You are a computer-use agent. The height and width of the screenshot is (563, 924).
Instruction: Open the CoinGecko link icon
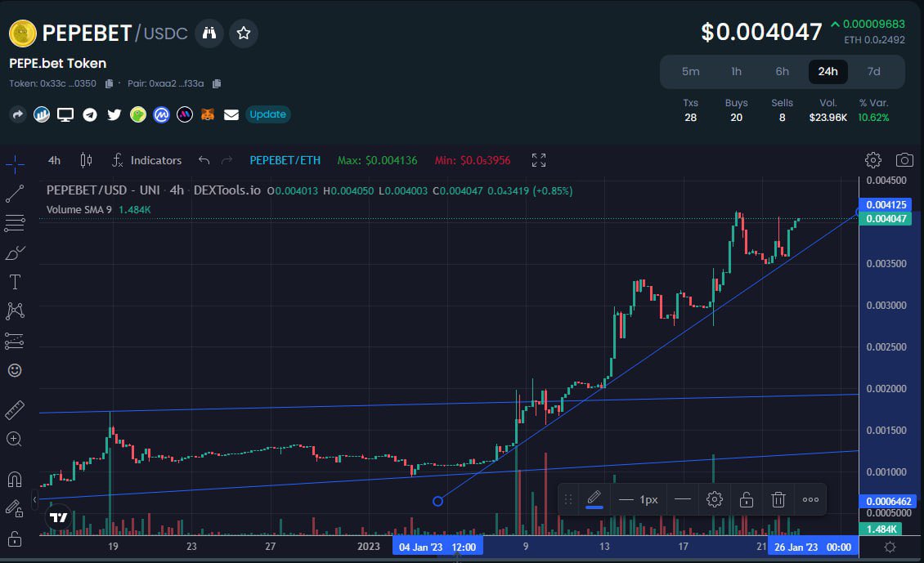pos(138,114)
